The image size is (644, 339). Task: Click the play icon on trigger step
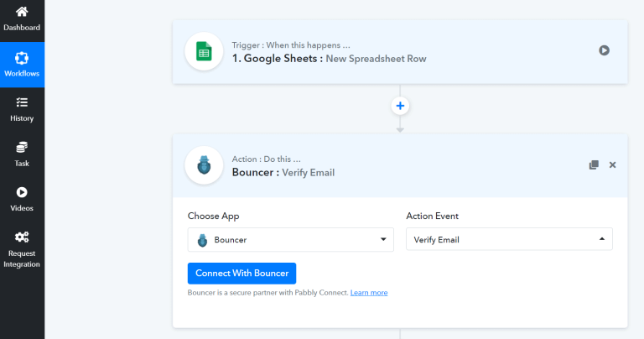click(604, 50)
